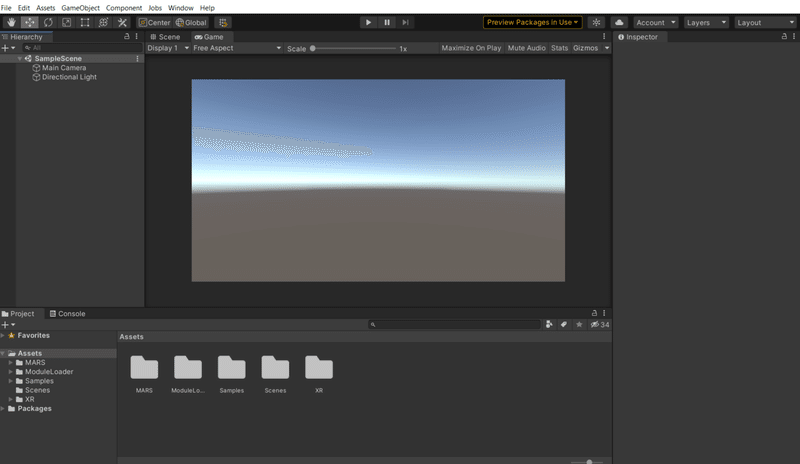The image size is (800, 464).
Task: Open Project panel options menu
Action: click(604, 313)
